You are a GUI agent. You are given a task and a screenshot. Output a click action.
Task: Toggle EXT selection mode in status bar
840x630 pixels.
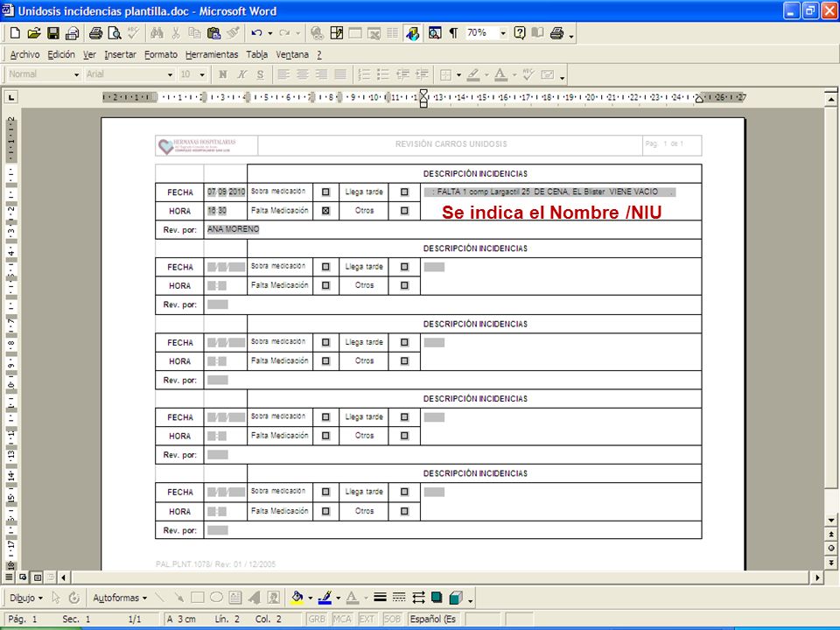tap(367, 619)
